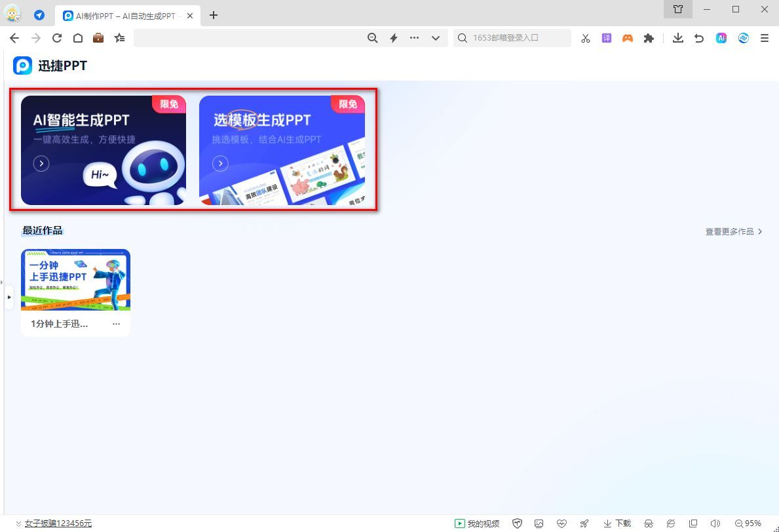The width and height of the screenshot is (779, 532).
Task: Click the blue circular sync extension icon
Action: (743, 38)
